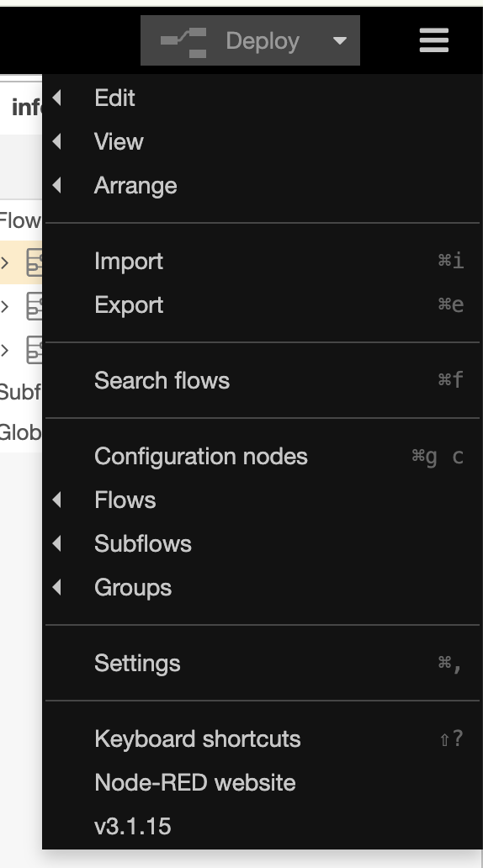
Task: Show Keyboard shortcuts
Action: (x=262, y=739)
